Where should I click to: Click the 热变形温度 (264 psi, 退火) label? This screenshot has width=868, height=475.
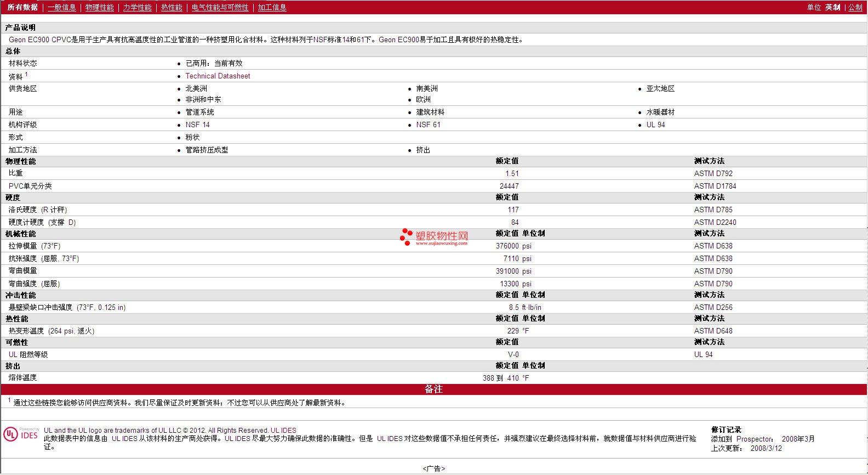52,331
